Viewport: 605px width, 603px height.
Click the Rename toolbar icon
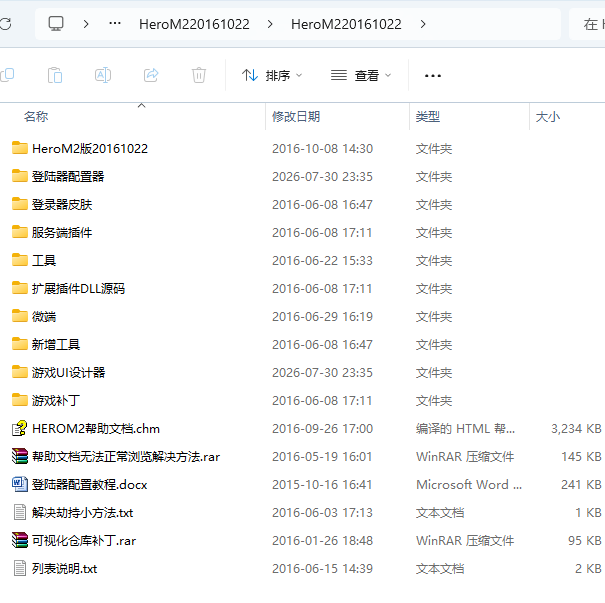point(103,75)
